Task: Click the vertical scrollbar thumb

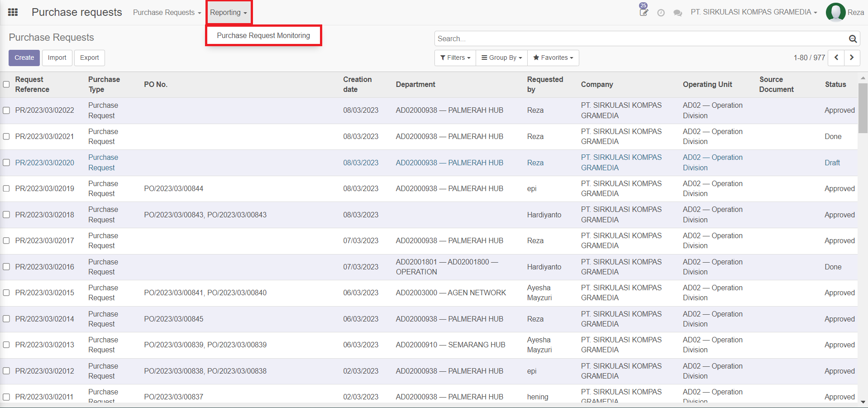Action: tap(863, 109)
